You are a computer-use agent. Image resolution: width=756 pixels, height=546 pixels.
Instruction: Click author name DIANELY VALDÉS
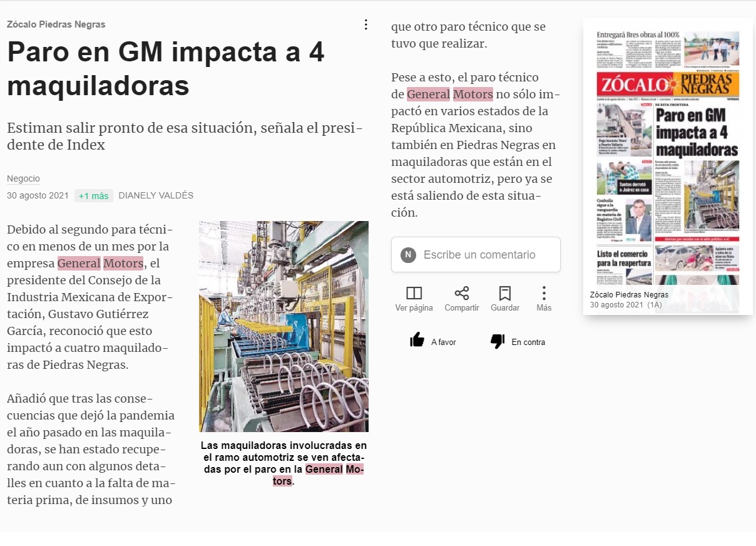click(x=156, y=196)
